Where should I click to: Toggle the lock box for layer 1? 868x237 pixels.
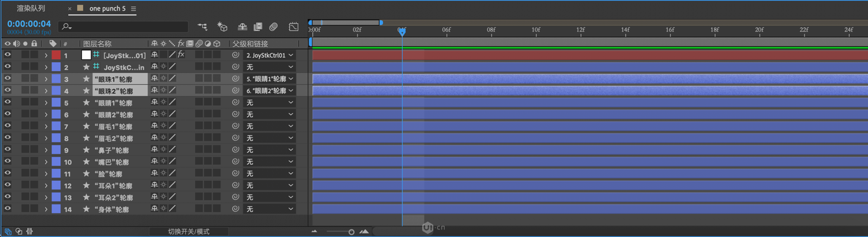click(x=34, y=55)
